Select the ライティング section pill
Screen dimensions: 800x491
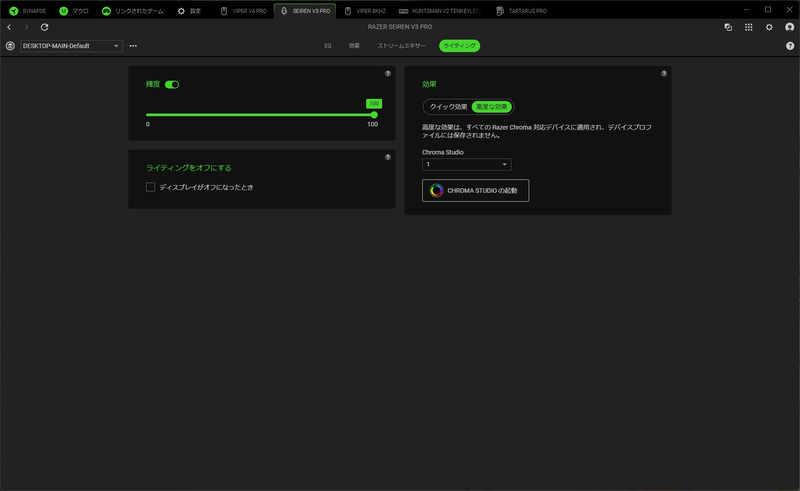click(459, 46)
